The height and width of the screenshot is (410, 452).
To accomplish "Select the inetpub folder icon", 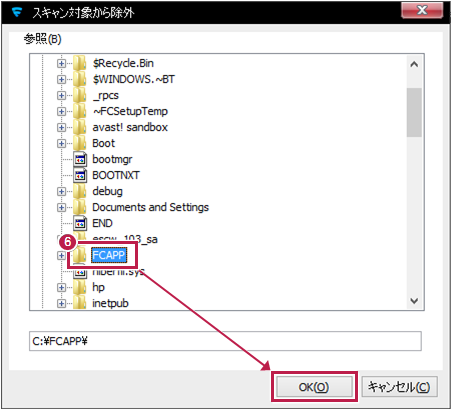I will tap(80, 303).
